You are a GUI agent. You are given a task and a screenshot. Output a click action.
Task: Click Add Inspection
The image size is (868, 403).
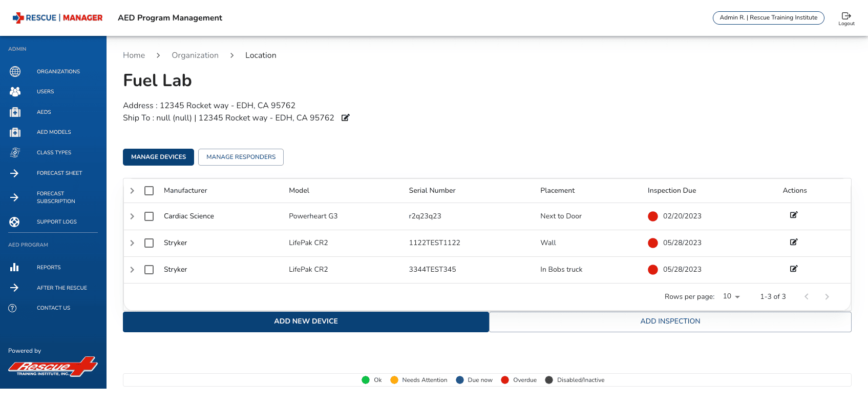click(x=670, y=321)
